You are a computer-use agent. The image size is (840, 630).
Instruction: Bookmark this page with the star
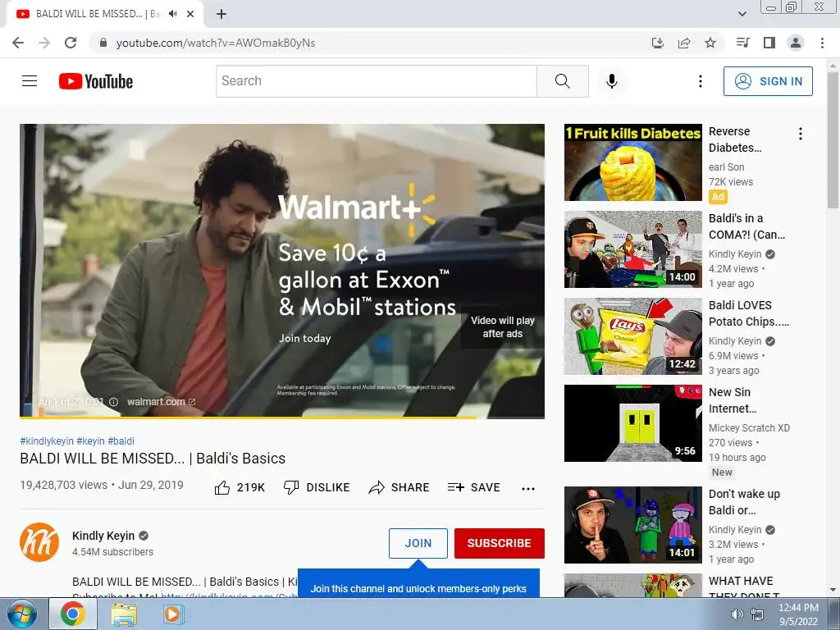pos(710,43)
